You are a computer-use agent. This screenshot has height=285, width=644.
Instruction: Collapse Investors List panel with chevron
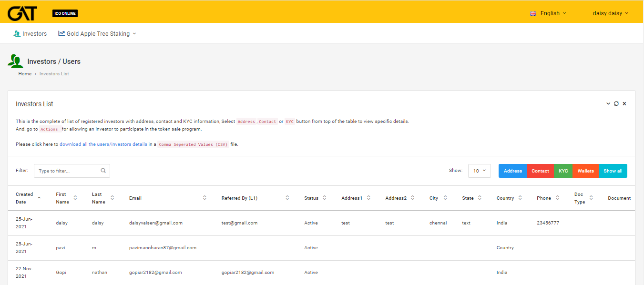pyautogui.click(x=608, y=104)
